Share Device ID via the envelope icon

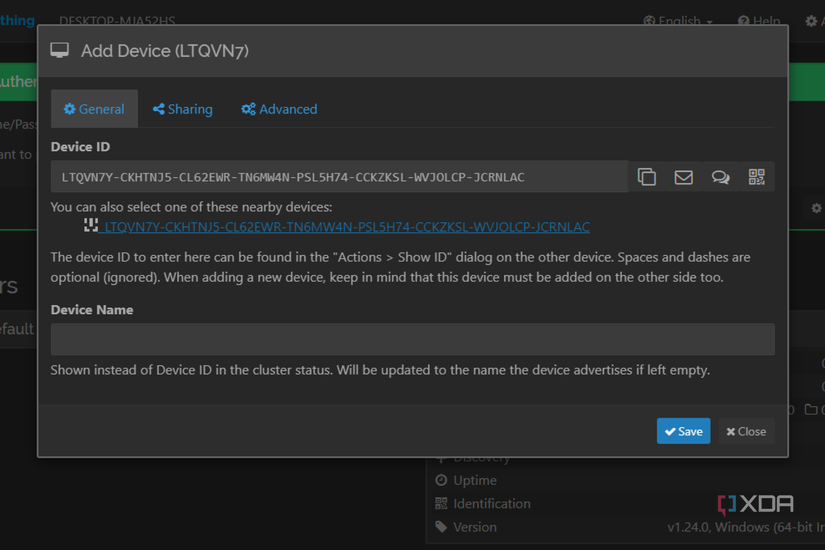click(x=683, y=177)
